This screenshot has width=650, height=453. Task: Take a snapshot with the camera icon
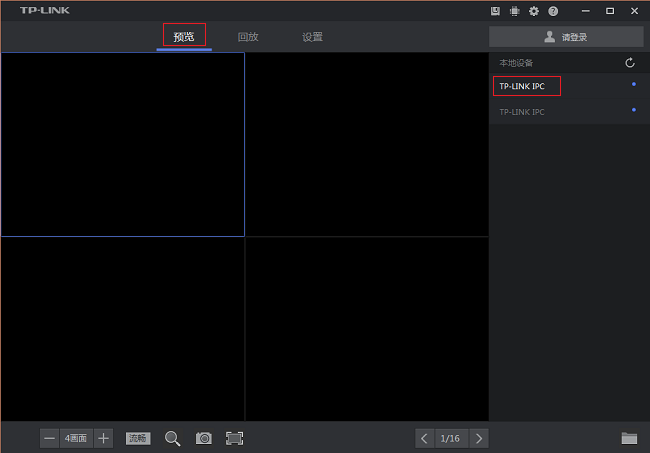point(204,438)
